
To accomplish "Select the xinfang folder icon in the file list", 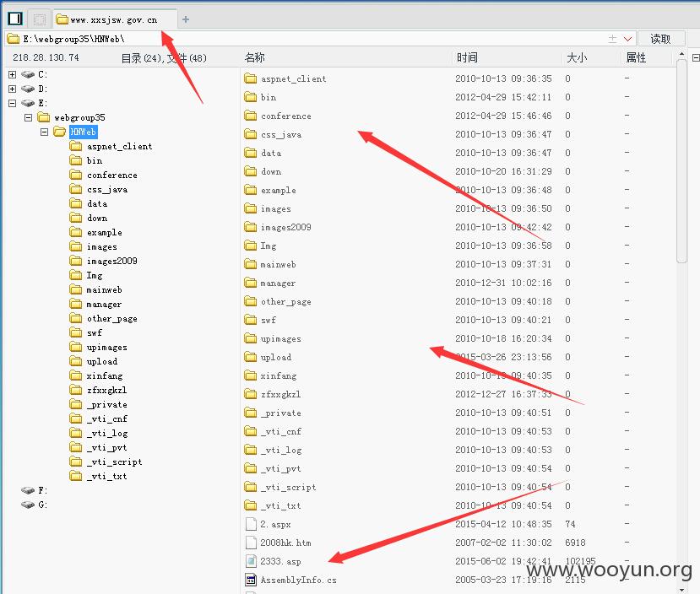I will click(251, 376).
